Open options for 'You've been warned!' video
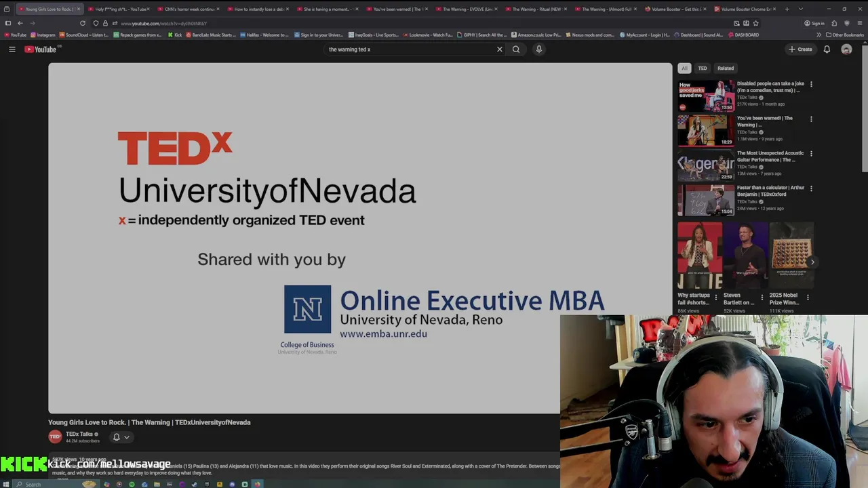 click(x=811, y=119)
